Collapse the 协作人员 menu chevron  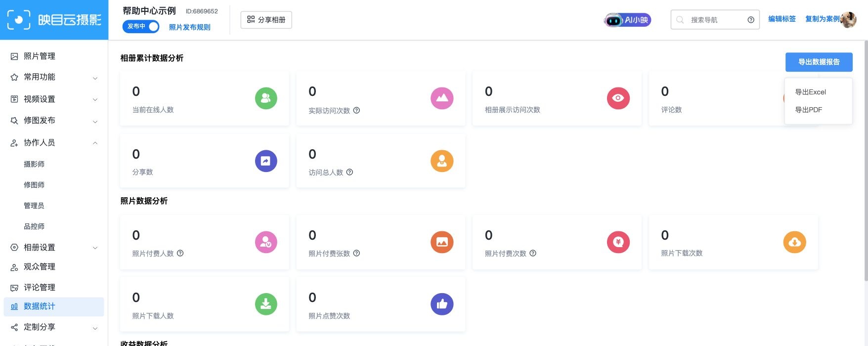click(x=95, y=143)
